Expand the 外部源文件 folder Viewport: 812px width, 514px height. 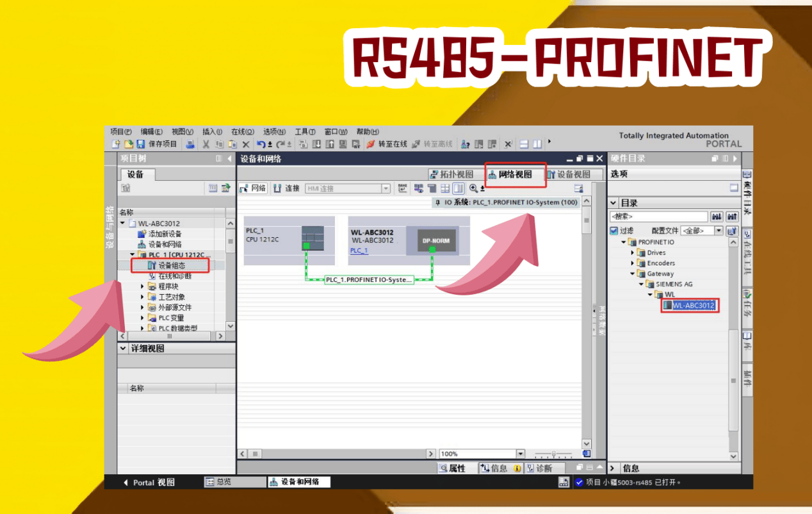coord(143,307)
